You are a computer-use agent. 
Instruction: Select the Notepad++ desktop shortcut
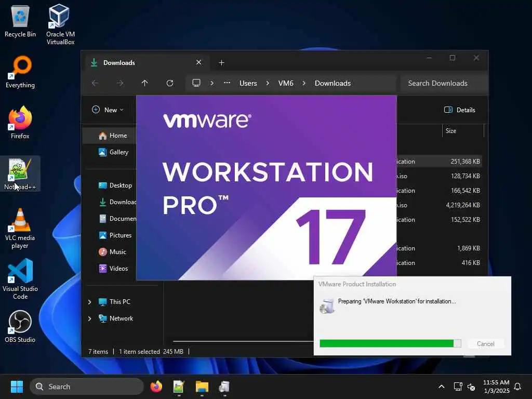click(20, 174)
